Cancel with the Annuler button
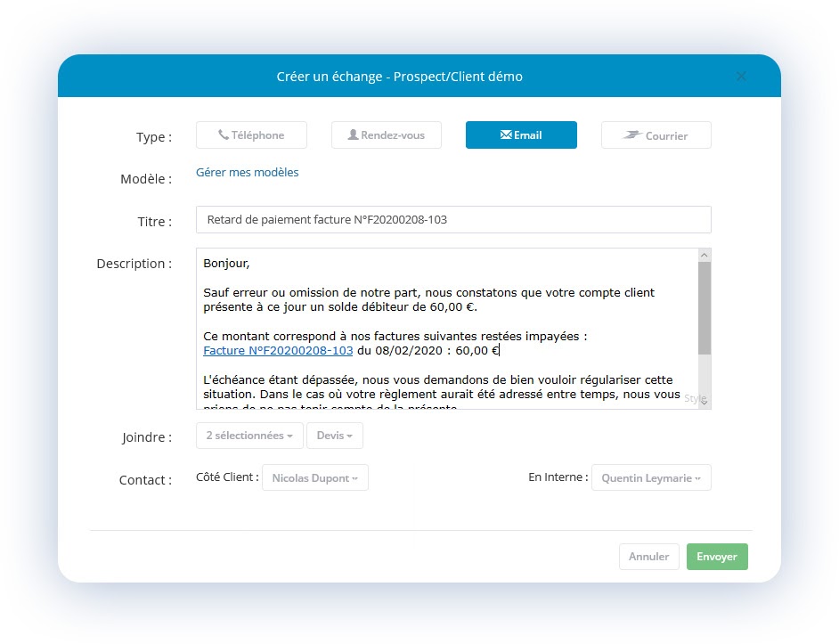Screen dimensions: 839x644 649,557
